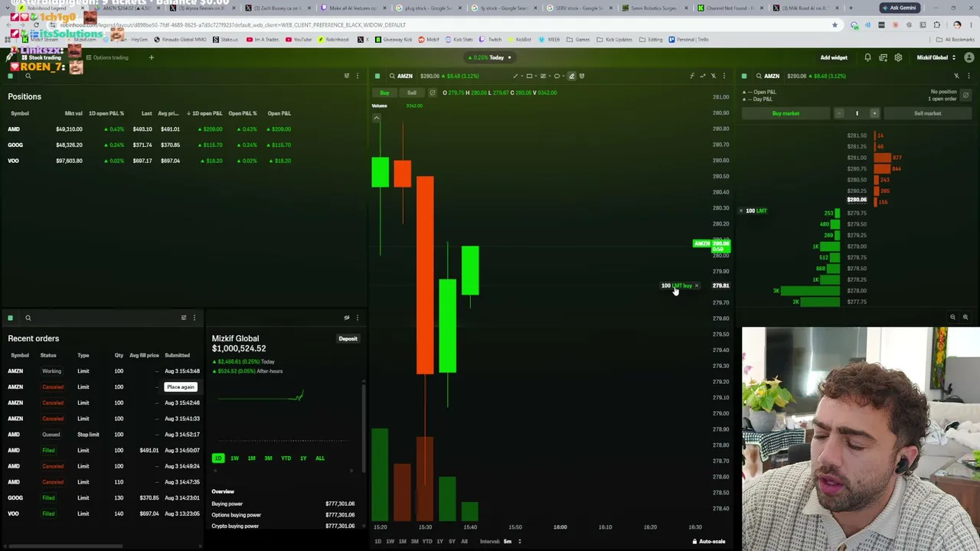
Task: Click the Buy button on chart
Action: pyautogui.click(x=384, y=93)
